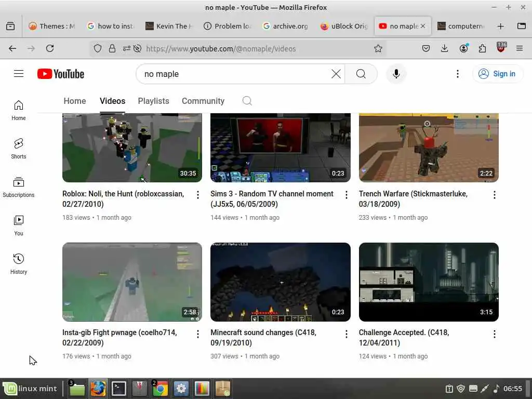Click title Sims 3 - Random TV channel moment

coord(272,199)
